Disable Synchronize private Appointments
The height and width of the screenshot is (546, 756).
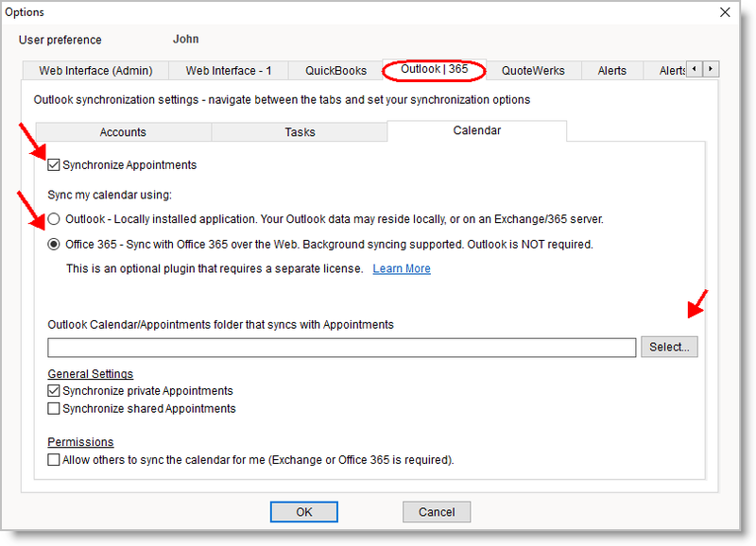[x=55, y=391]
